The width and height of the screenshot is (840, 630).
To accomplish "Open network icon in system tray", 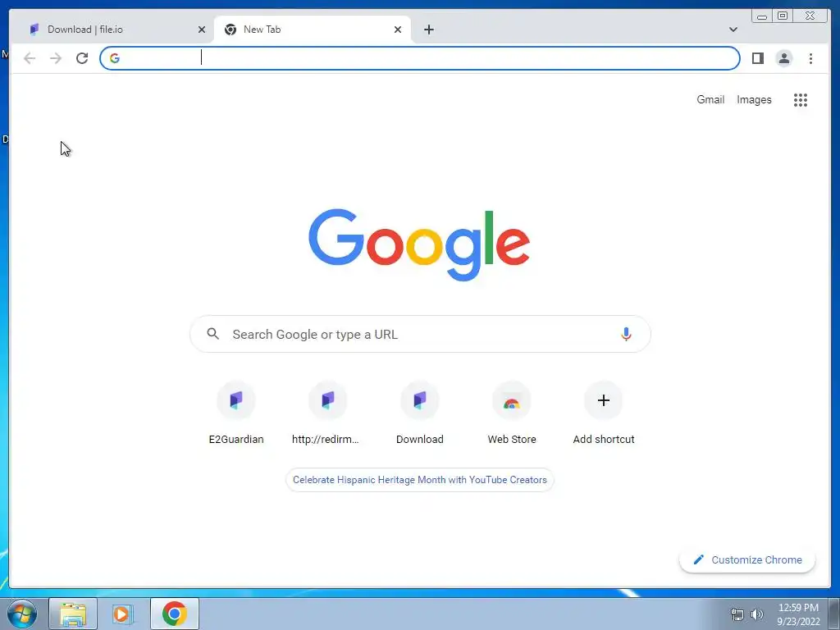I will click(x=737, y=614).
